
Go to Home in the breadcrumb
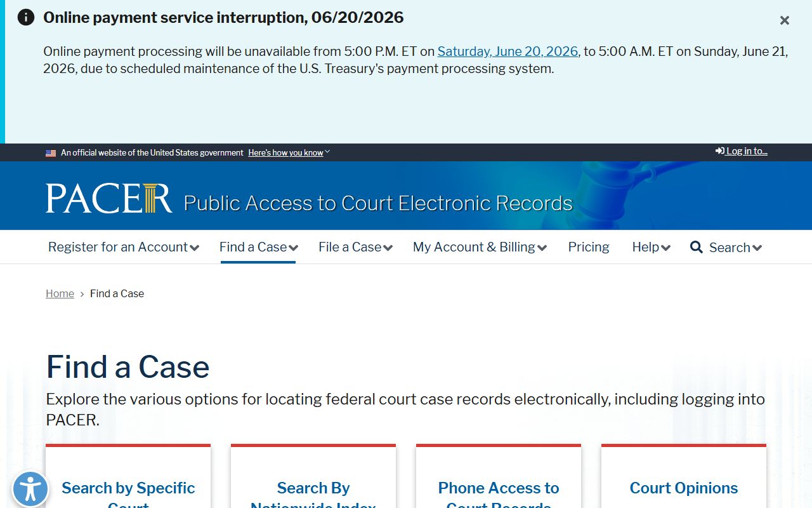(x=60, y=293)
